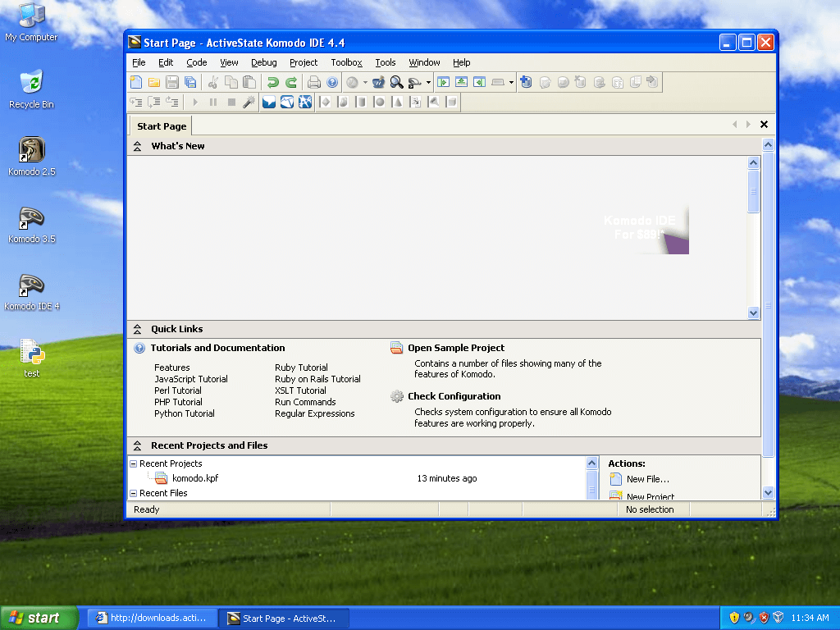Click the Check Configuration gear icon

point(397,396)
